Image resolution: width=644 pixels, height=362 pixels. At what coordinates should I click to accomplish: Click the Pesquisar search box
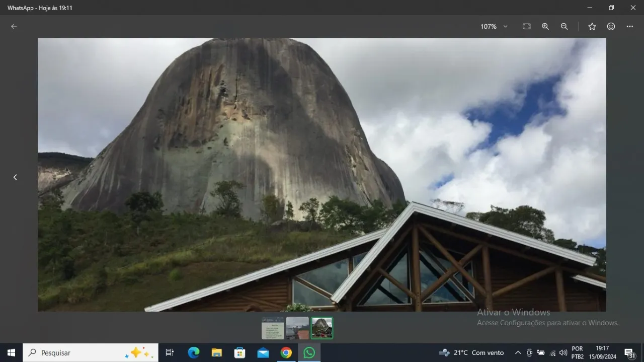(x=91, y=352)
